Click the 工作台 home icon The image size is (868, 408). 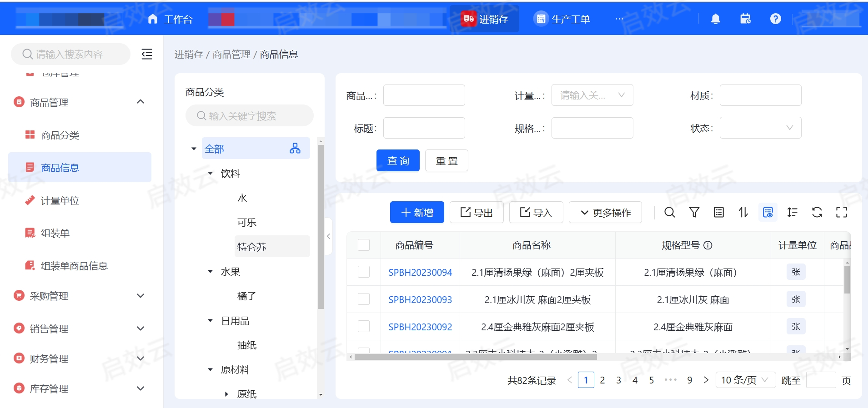click(153, 19)
